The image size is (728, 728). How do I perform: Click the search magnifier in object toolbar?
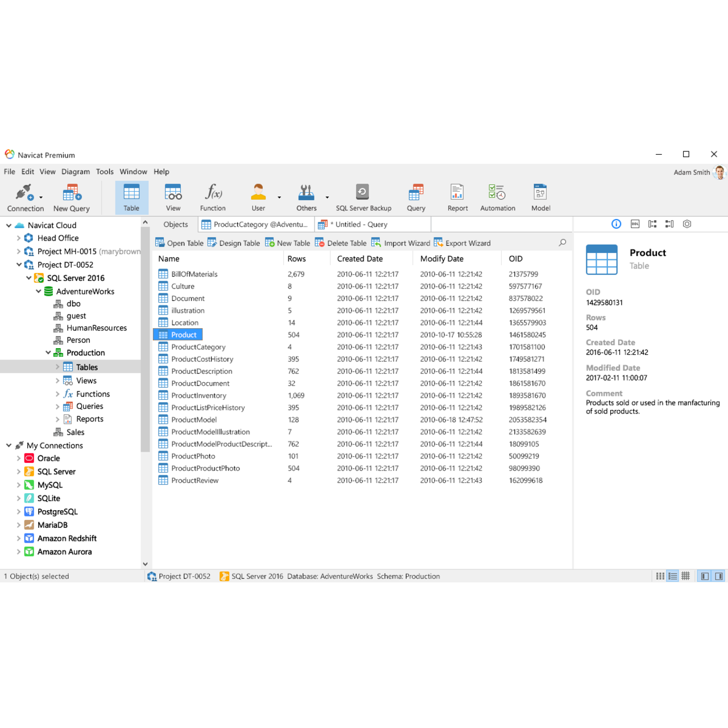point(562,243)
